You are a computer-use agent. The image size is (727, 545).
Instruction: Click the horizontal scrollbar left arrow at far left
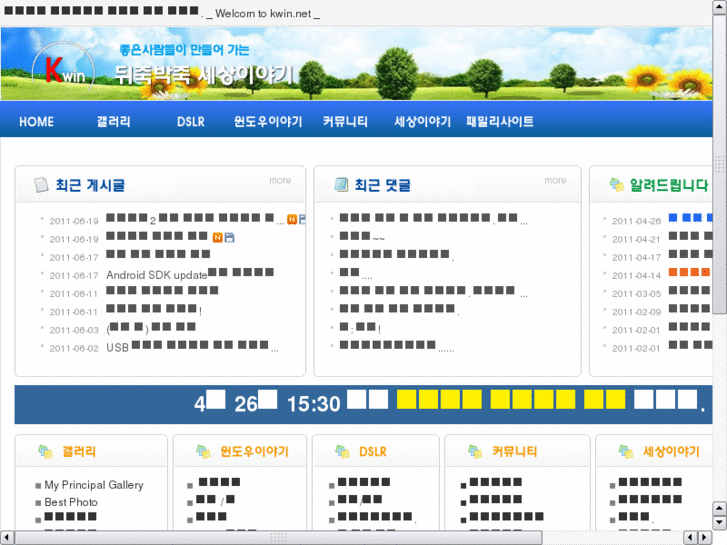click(x=6, y=538)
